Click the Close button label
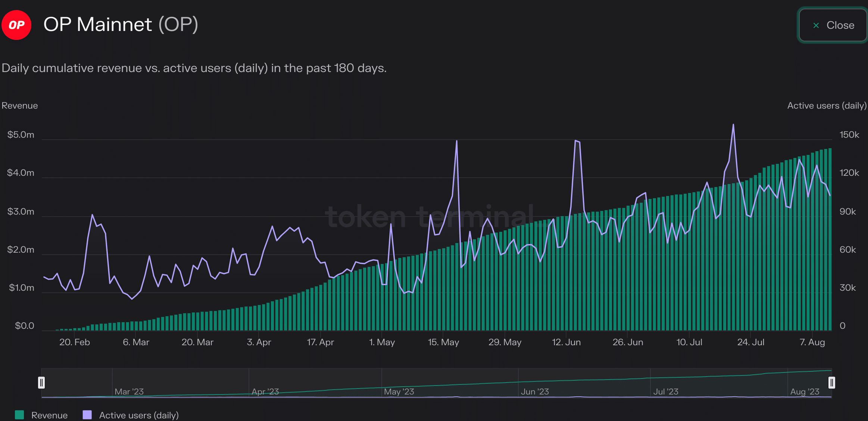Image resolution: width=868 pixels, height=421 pixels. (x=840, y=25)
